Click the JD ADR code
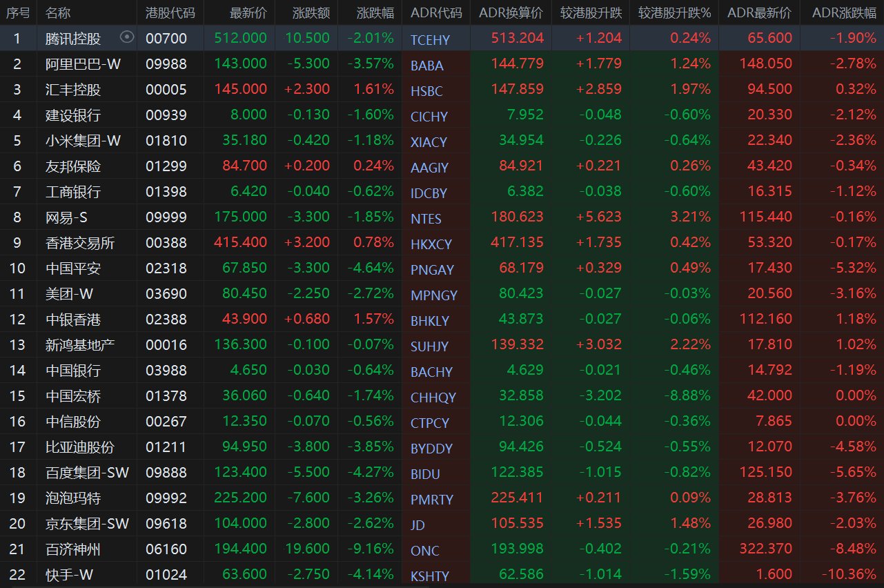Screen dimensions: 884x588 pyautogui.click(x=418, y=525)
